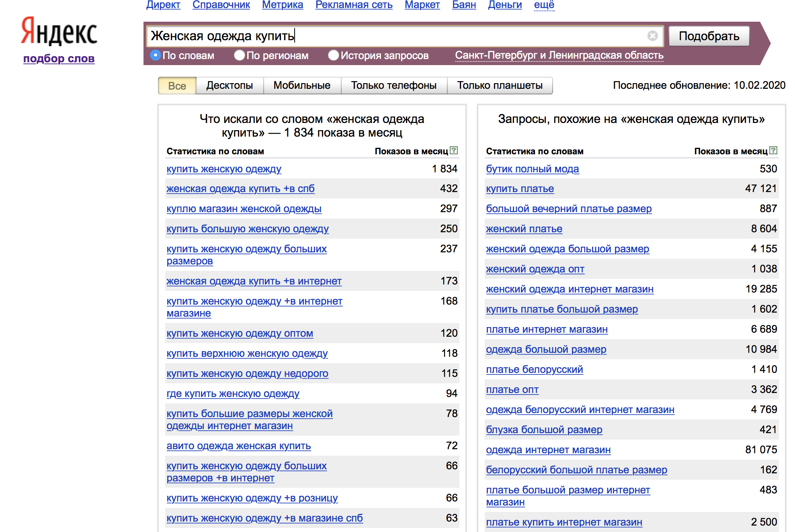Viewport: 795px width, 532px height.
Task: Open similar query одежда большой размер
Action: tap(546, 350)
